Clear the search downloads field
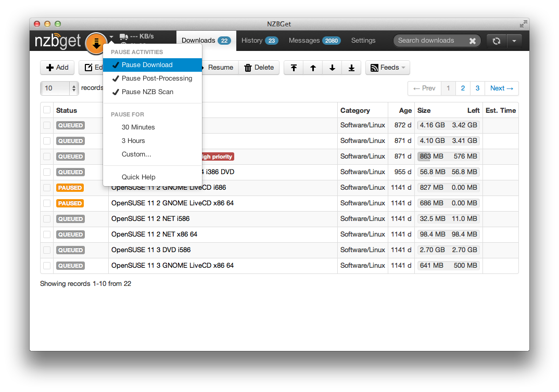Screen dimensions: 559x392 pyautogui.click(x=473, y=41)
